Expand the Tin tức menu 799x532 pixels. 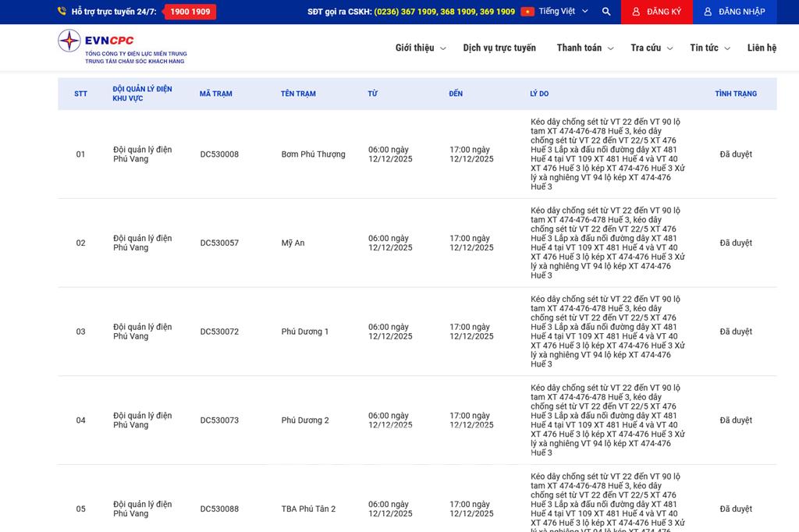(x=709, y=48)
